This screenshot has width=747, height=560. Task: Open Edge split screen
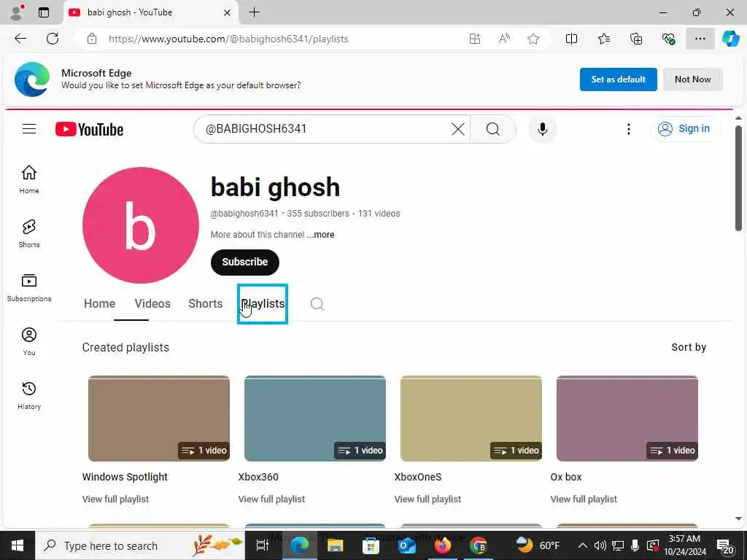tap(571, 39)
